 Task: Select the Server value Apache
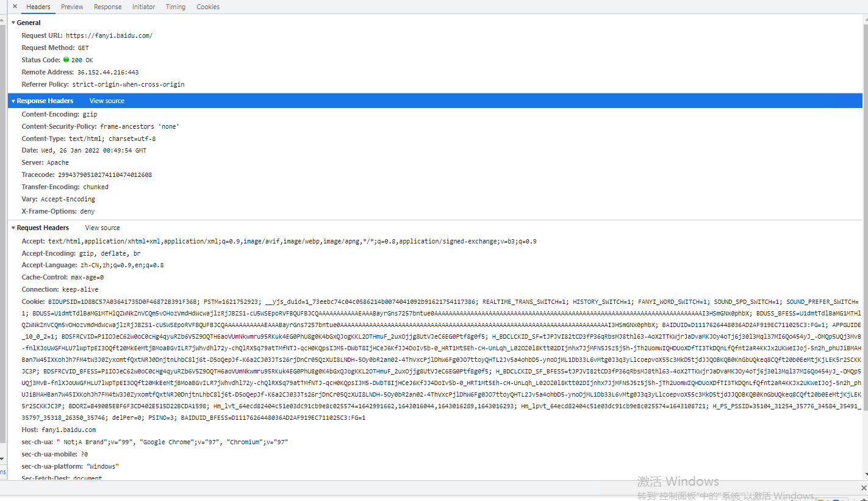click(58, 163)
